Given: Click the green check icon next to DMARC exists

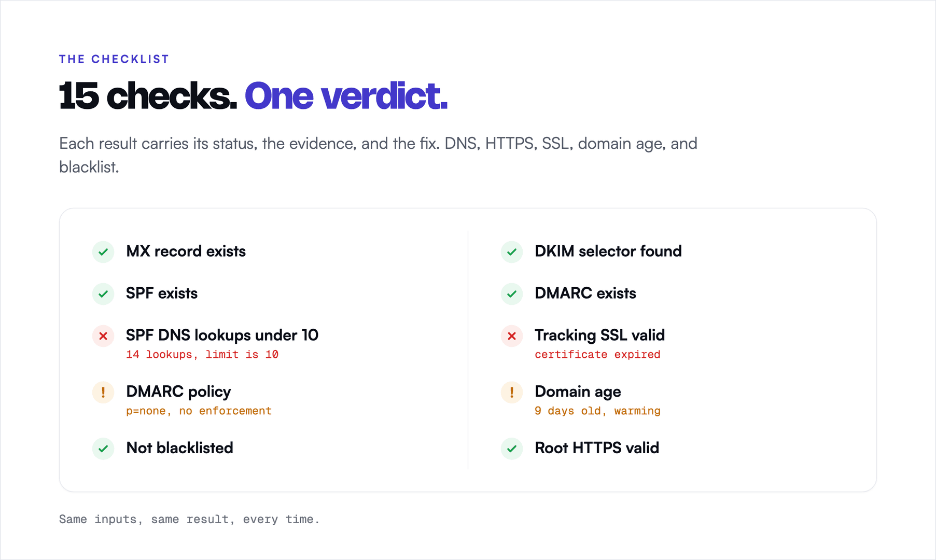Looking at the screenshot, I should pos(512,294).
